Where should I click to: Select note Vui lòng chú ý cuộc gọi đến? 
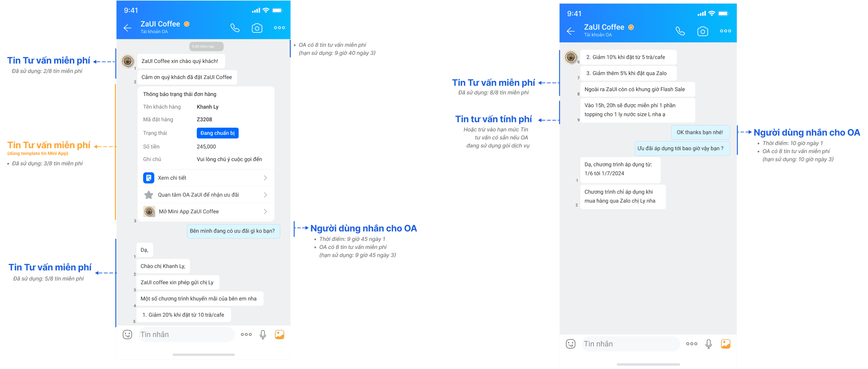229,159
